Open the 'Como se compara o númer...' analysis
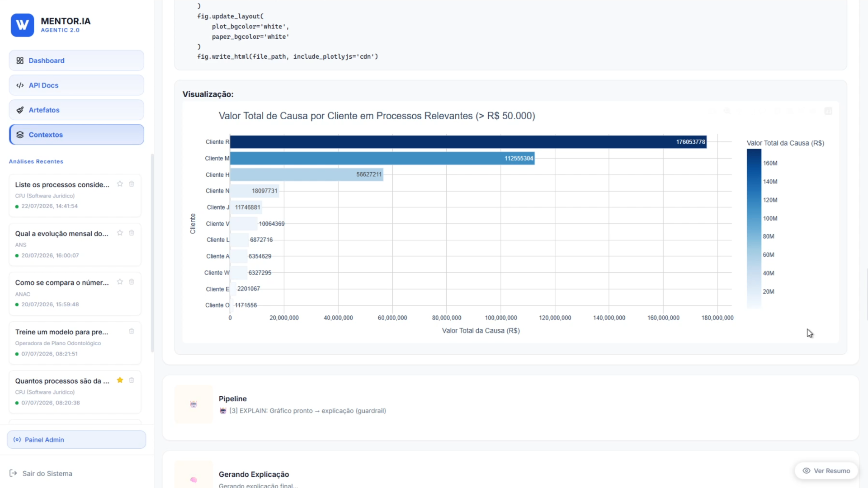The height and width of the screenshot is (488, 868). (x=75, y=293)
